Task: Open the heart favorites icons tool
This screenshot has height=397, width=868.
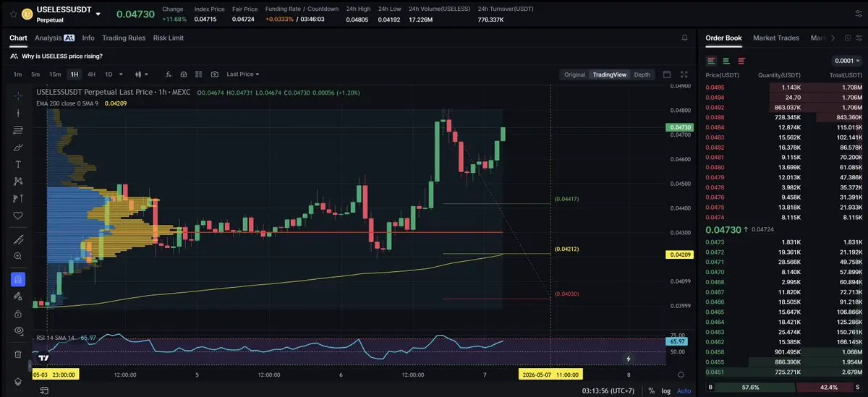Action: click(18, 215)
